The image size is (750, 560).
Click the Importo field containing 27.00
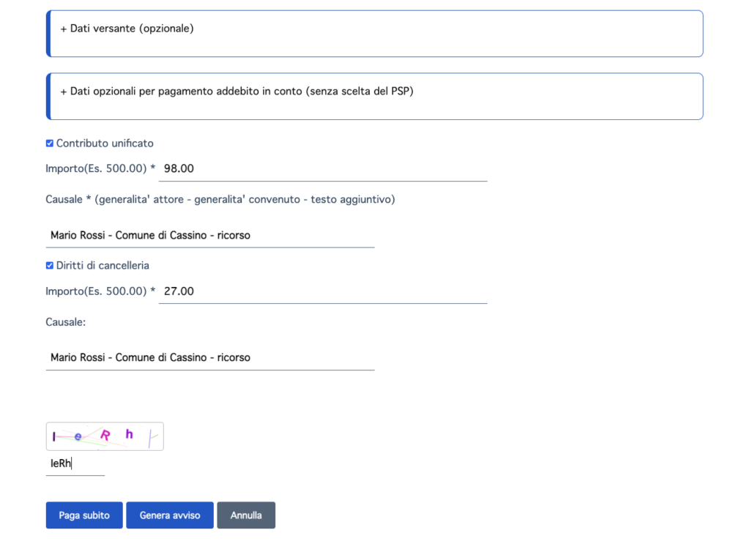322,291
